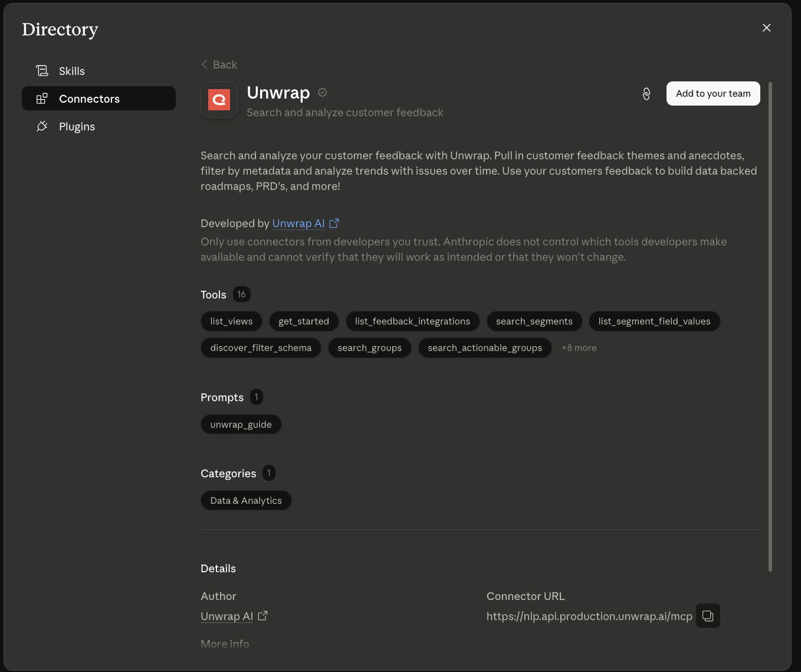Open external link icon beside Author Unwrap AI
The height and width of the screenshot is (672, 801).
coord(263,616)
